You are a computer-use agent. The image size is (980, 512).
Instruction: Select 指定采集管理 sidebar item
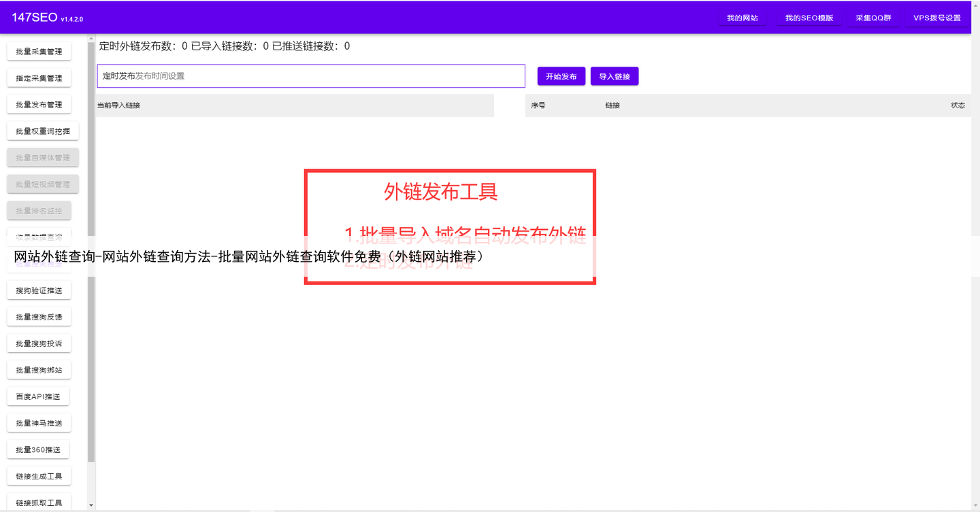coord(39,78)
